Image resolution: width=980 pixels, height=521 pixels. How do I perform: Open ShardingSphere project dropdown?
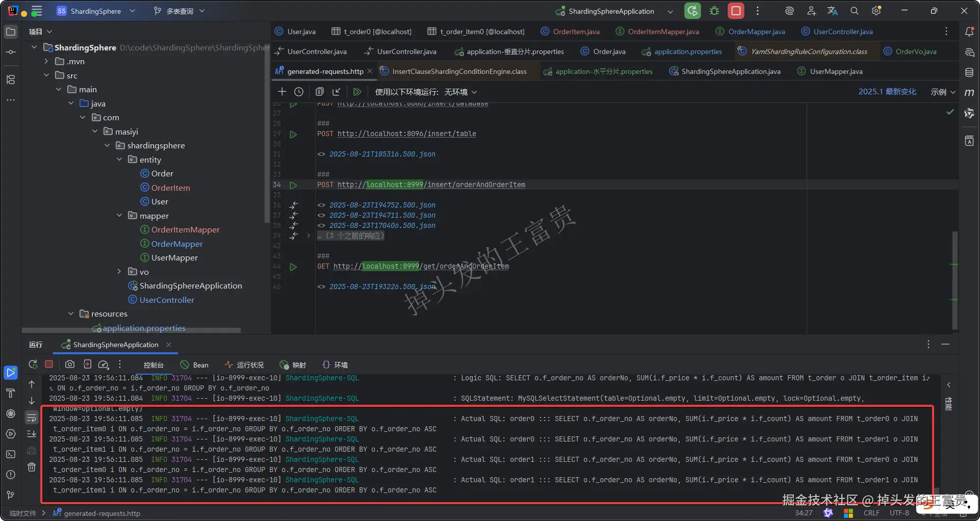(x=96, y=11)
